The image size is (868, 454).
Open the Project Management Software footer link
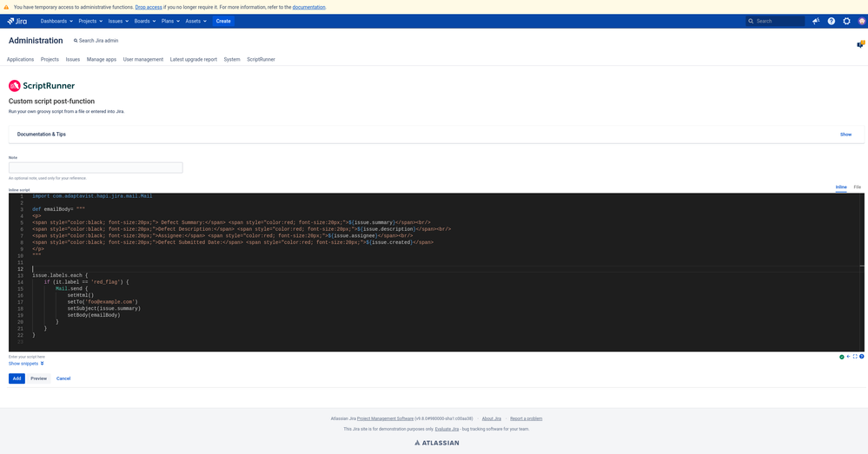385,418
